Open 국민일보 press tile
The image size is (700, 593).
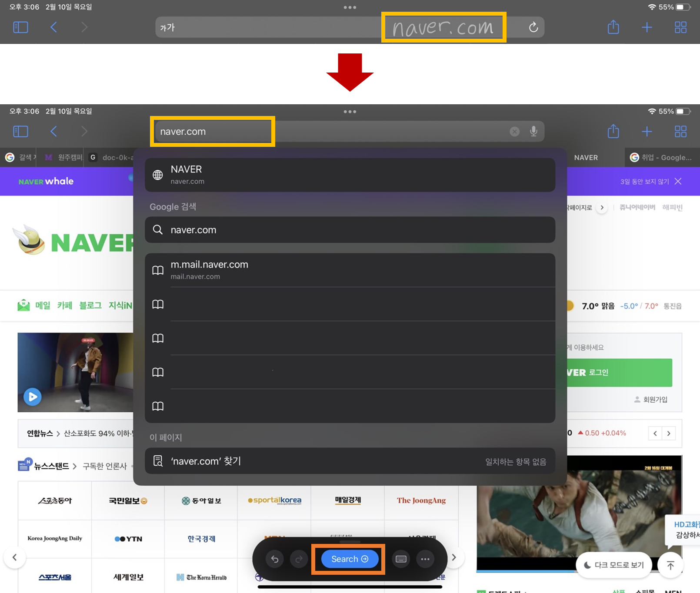point(128,500)
